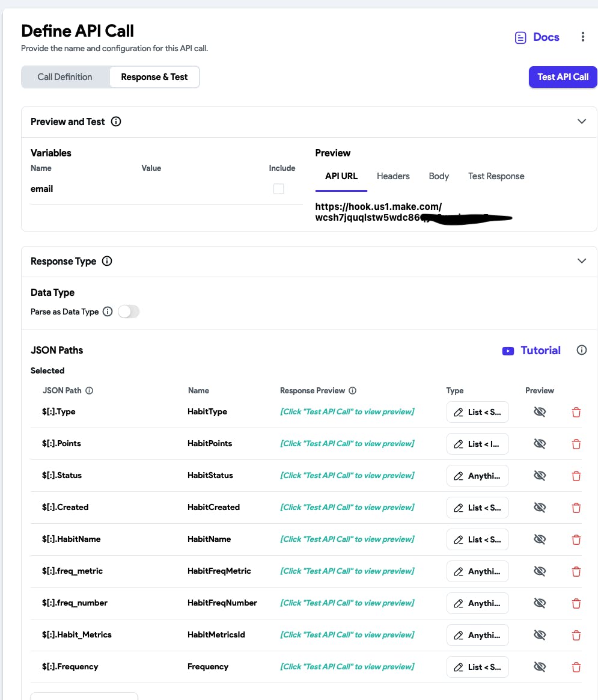Tick the email Include checkbox

(x=278, y=189)
